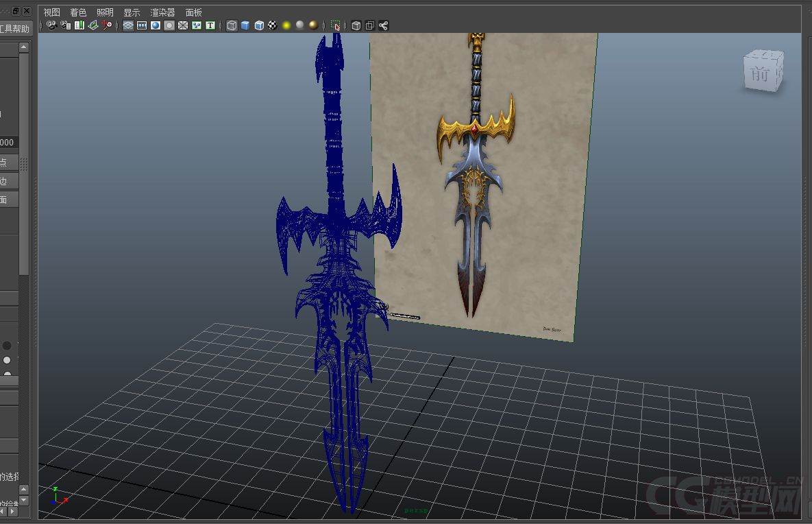Toggle the viewport grid display icon
Image resolution: width=812 pixels, height=524 pixels.
pos(128,25)
